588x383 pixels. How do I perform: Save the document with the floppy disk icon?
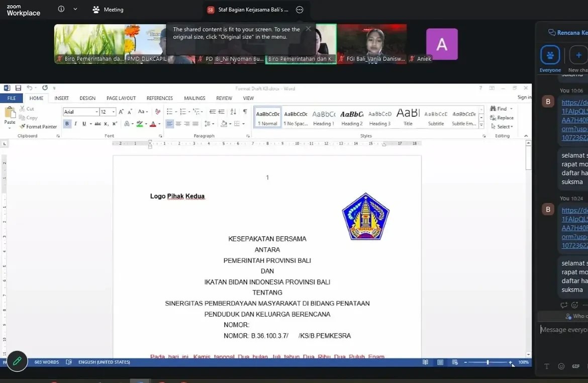tap(18, 88)
